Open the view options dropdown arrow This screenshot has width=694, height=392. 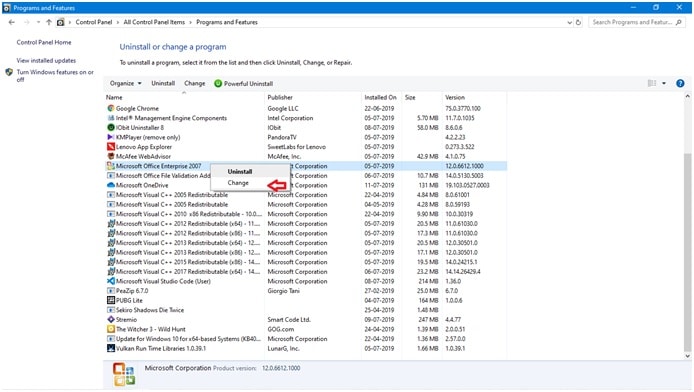tap(664, 83)
